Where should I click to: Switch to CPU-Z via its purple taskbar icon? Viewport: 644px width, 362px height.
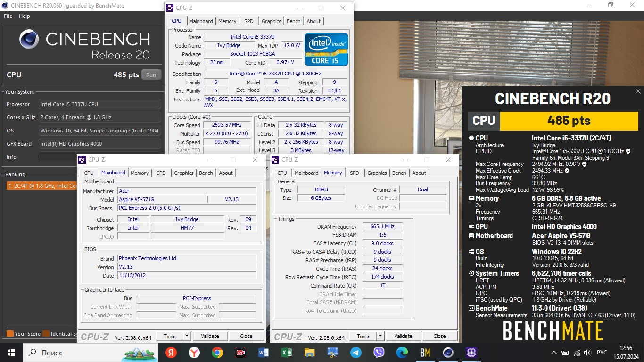pos(471,352)
